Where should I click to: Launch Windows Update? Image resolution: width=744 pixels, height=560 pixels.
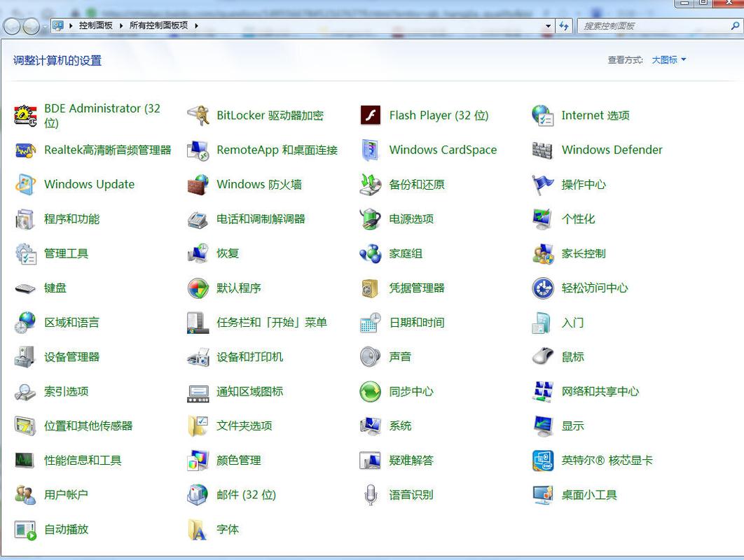[89, 184]
